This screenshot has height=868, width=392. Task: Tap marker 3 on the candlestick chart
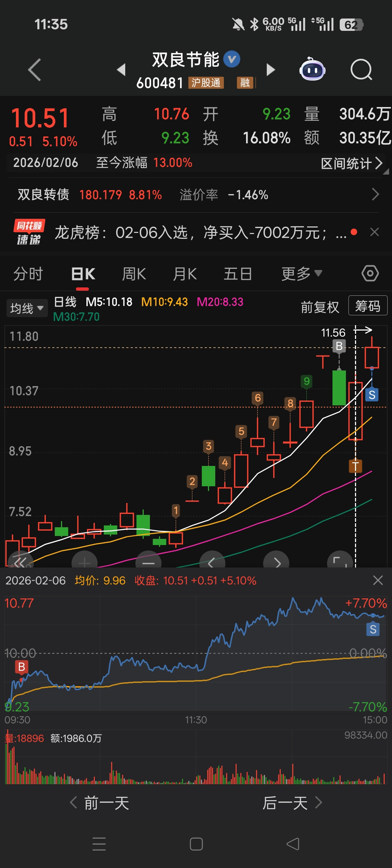tap(209, 446)
